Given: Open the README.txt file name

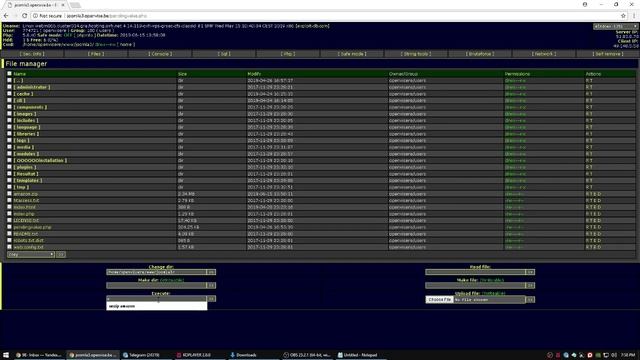Looking at the screenshot, I should coord(25,234).
